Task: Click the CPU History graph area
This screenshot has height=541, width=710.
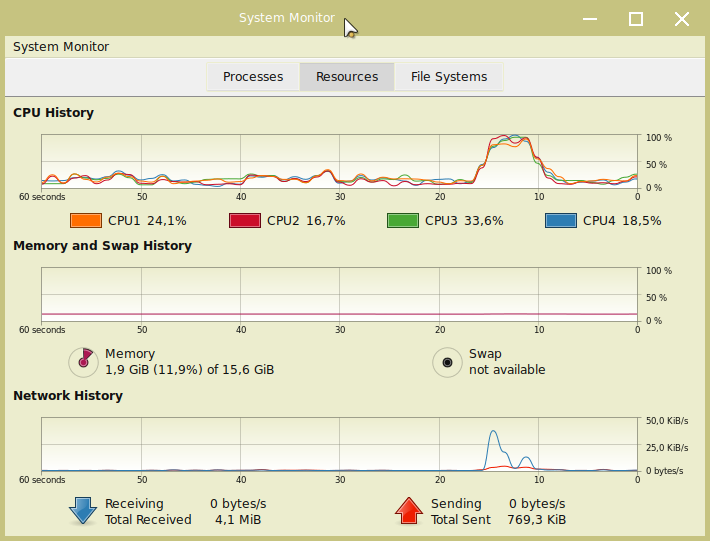Action: tap(339, 161)
